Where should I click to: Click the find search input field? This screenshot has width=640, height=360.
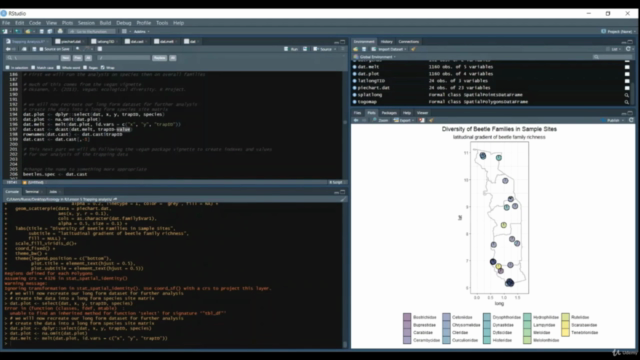pos(33,58)
